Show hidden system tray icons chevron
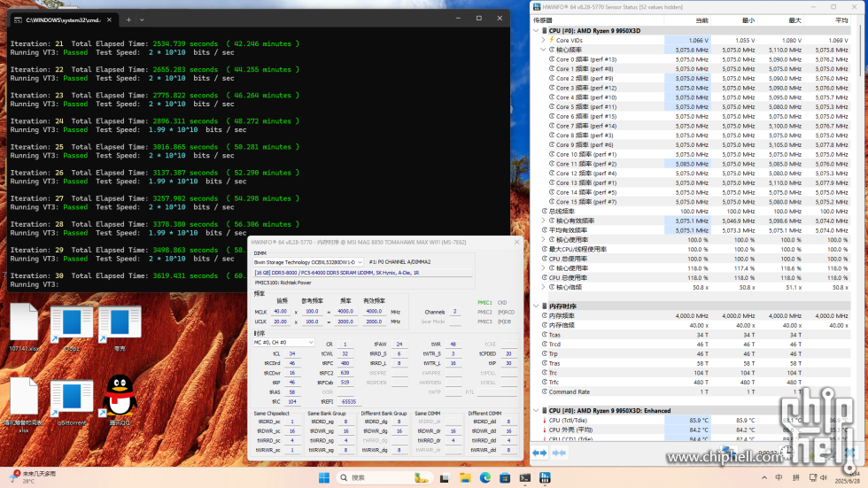This screenshot has height=488, width=868. pyautogui.click(x=763, y=477)
